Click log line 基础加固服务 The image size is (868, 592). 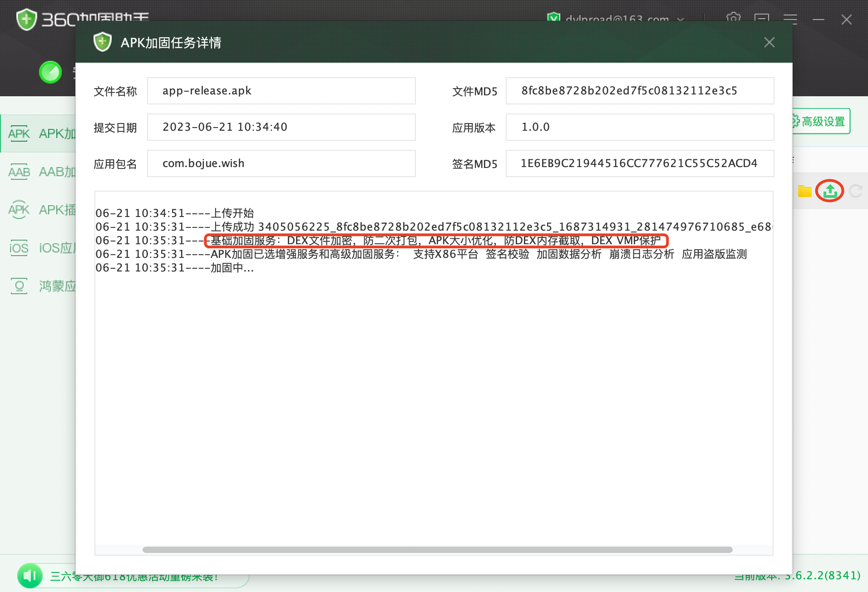click(378, 240)
